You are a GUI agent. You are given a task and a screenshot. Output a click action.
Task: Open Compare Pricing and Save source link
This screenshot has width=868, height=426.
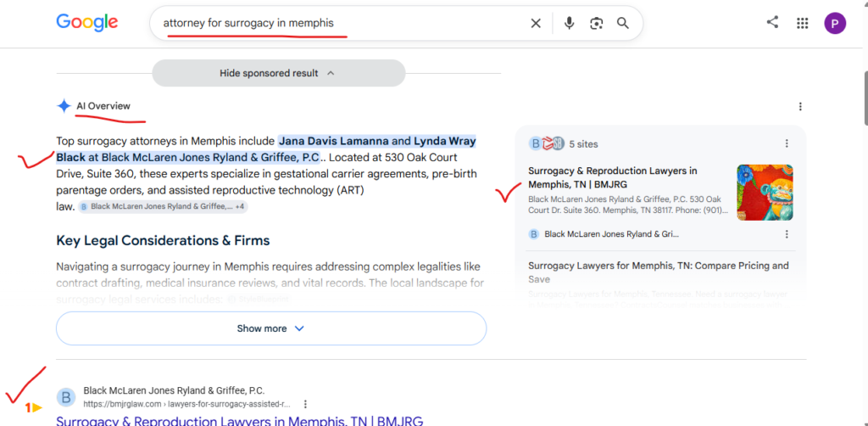coord(658,272)
